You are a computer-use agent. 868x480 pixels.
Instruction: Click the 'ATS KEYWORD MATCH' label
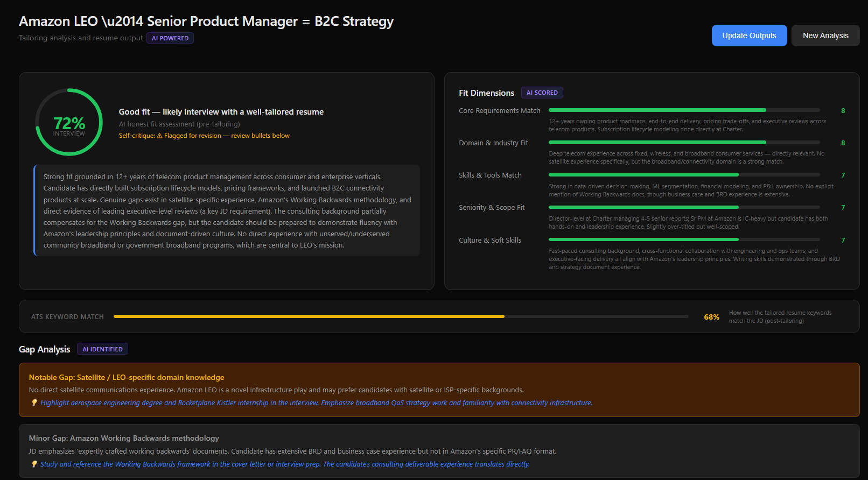tap(67, 317)
